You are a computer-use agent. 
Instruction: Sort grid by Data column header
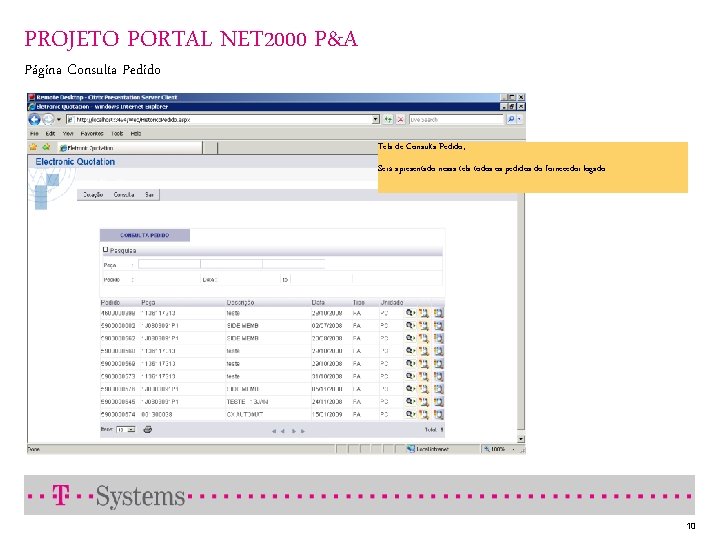tap(318, 303)
